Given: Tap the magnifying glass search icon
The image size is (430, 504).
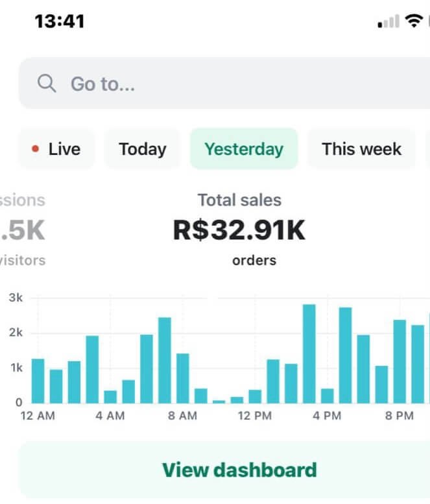Looking at the screenshot, I should pyautogui.click(x=47, y=84).
